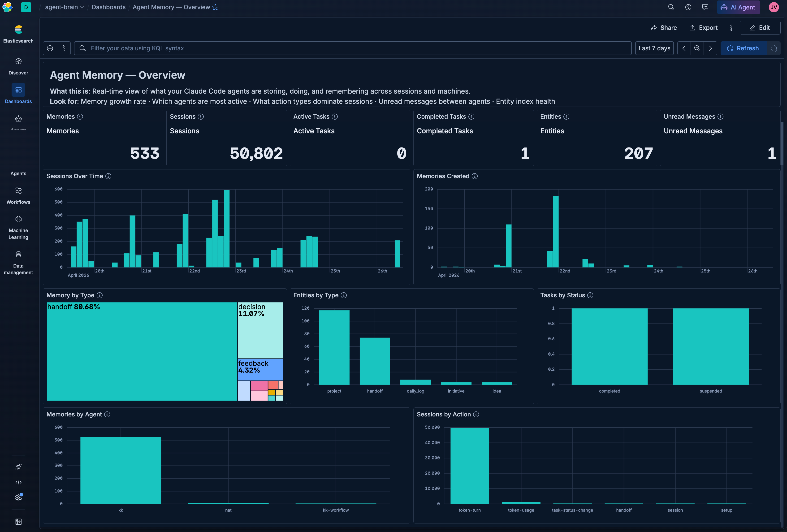Screen dimensions: 787x532
Task: Open global search magnifier icon
Action: (x=671, y=7)
